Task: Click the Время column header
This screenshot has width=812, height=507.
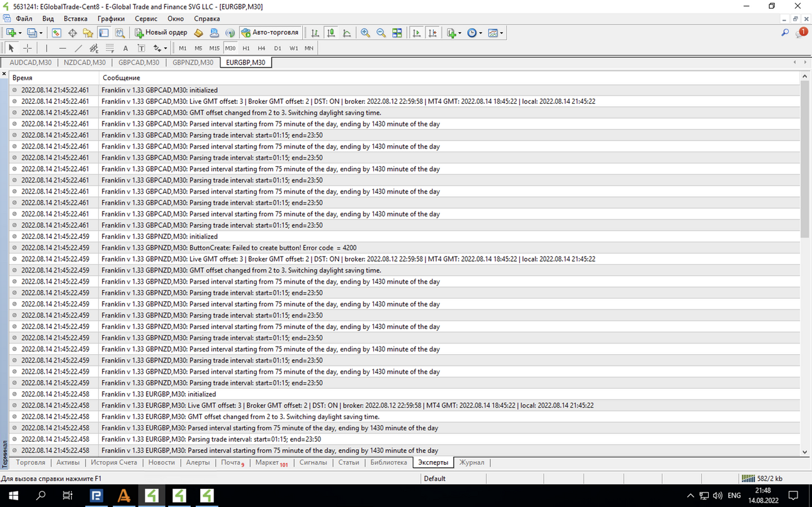Action: pyautogui.click(x=54, y=78)
